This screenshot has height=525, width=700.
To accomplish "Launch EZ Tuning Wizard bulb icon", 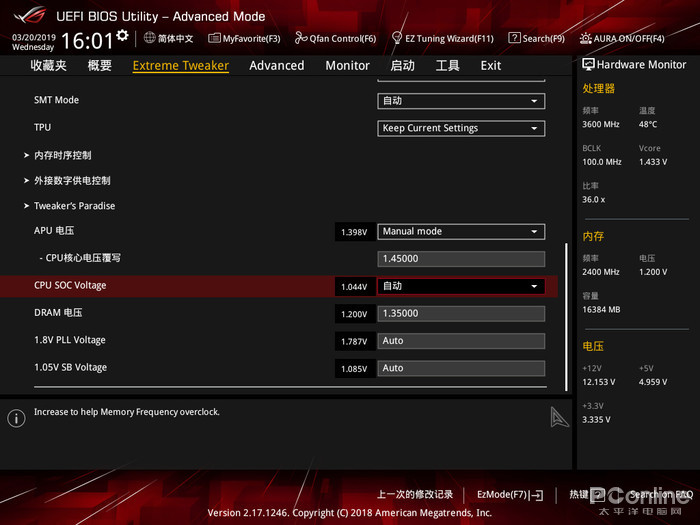I will (x=396, y=38).
